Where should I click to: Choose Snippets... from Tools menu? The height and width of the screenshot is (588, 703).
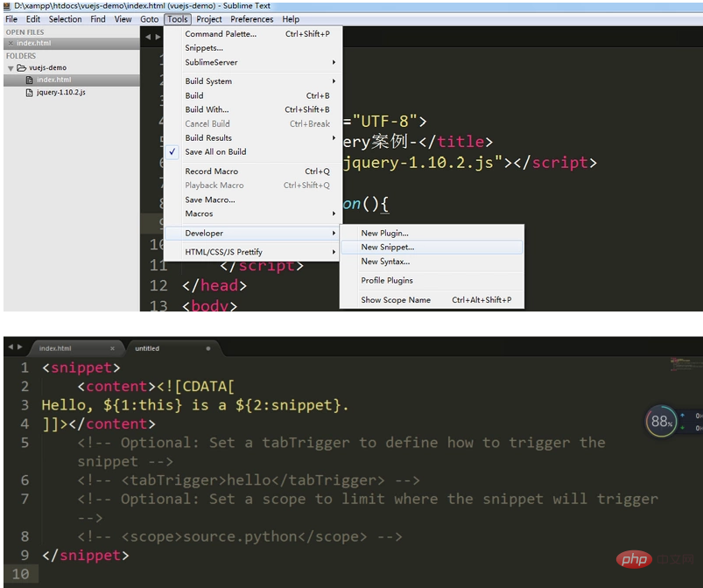253,48
